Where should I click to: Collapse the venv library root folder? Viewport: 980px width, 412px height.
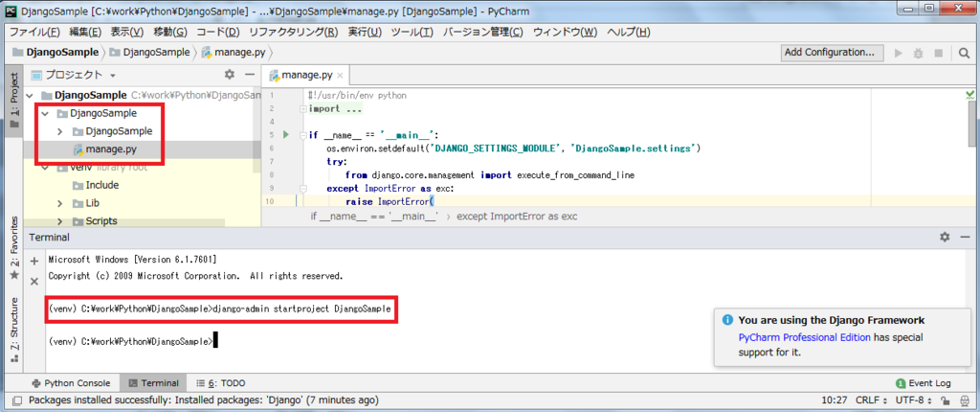45,168
